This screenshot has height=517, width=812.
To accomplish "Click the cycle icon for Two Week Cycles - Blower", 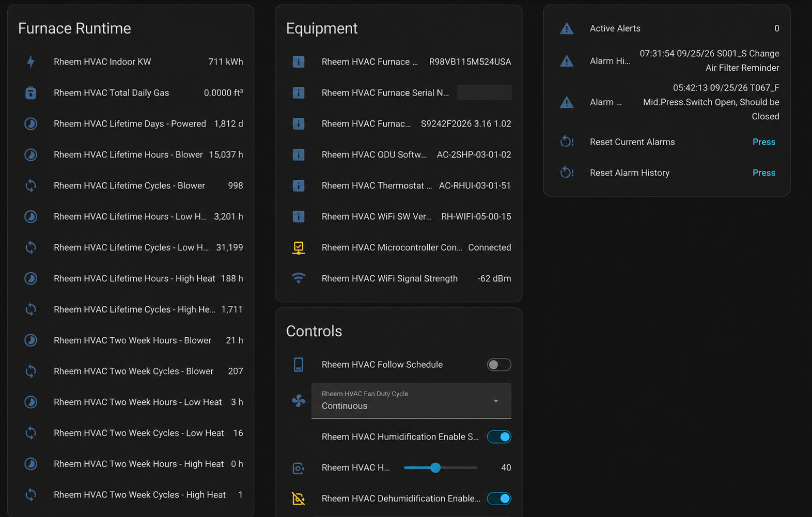I will 31,371.
